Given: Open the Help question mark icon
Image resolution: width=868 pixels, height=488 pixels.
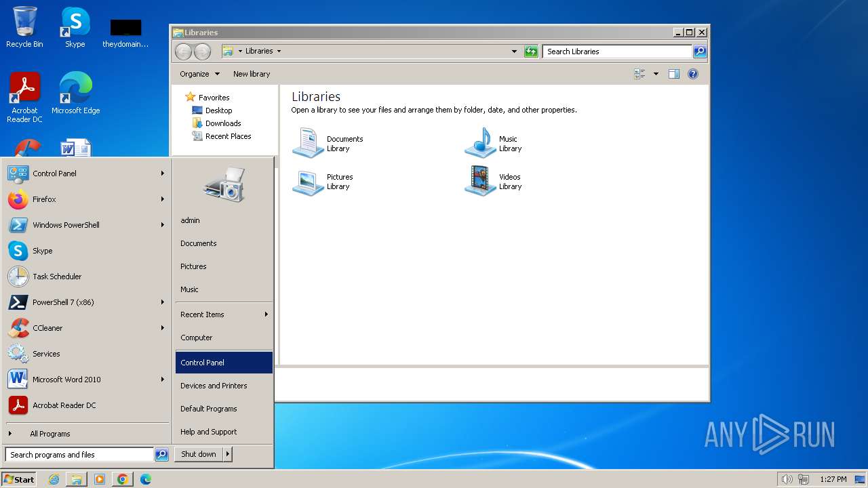Looking at the screenshot, I should click(693, 74).
